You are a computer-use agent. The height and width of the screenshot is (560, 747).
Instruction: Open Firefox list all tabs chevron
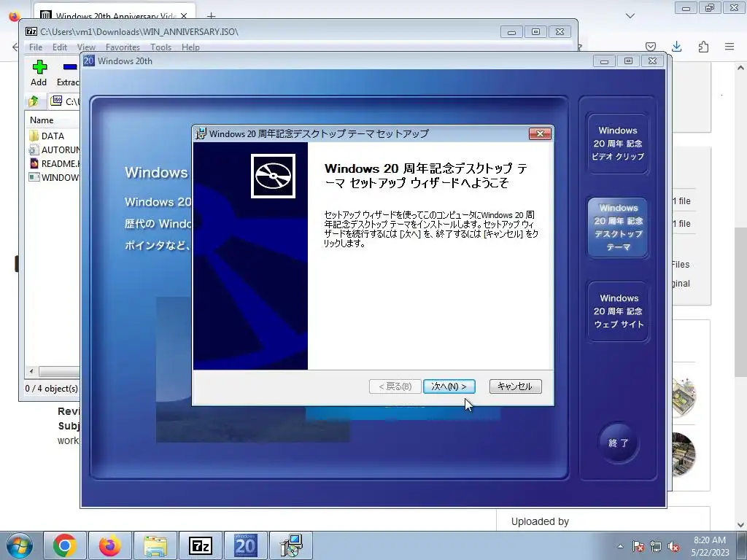(x=630, y=16)
